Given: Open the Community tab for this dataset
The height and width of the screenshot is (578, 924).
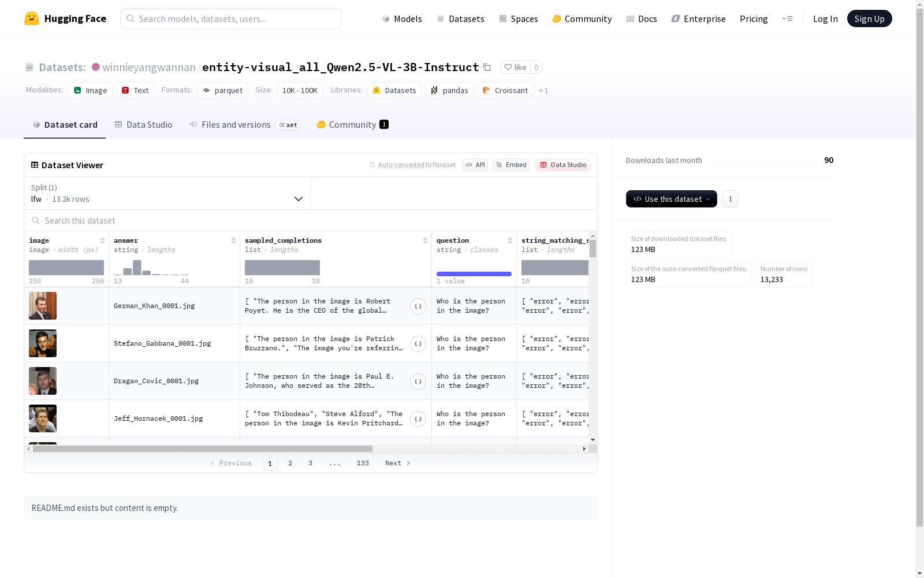Looking at the screenshot, I should (352, 125).
